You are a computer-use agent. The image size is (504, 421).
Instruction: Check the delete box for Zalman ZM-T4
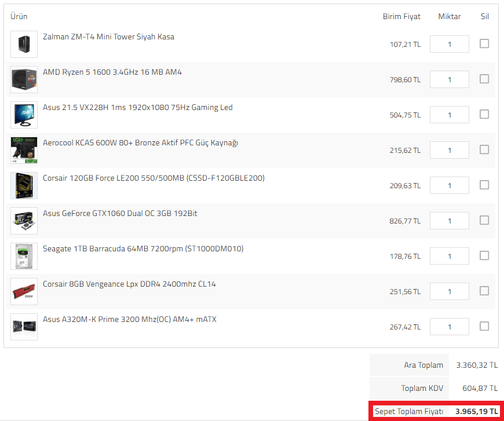484,43
